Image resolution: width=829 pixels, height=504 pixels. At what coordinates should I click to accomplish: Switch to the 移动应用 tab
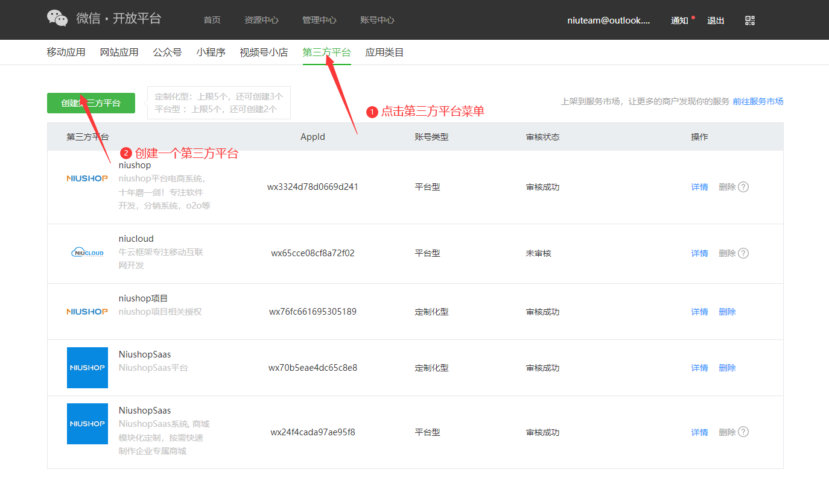66,52
